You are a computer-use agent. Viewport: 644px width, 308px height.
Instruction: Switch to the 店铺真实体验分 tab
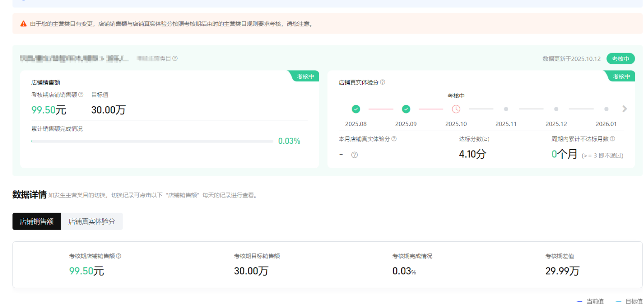coord(92,221)
